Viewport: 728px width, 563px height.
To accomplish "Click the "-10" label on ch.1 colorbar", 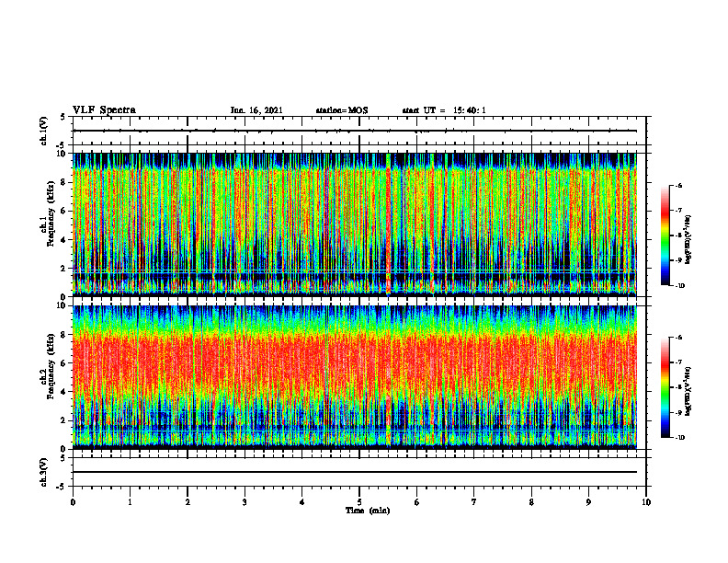I will pos(679,286).
